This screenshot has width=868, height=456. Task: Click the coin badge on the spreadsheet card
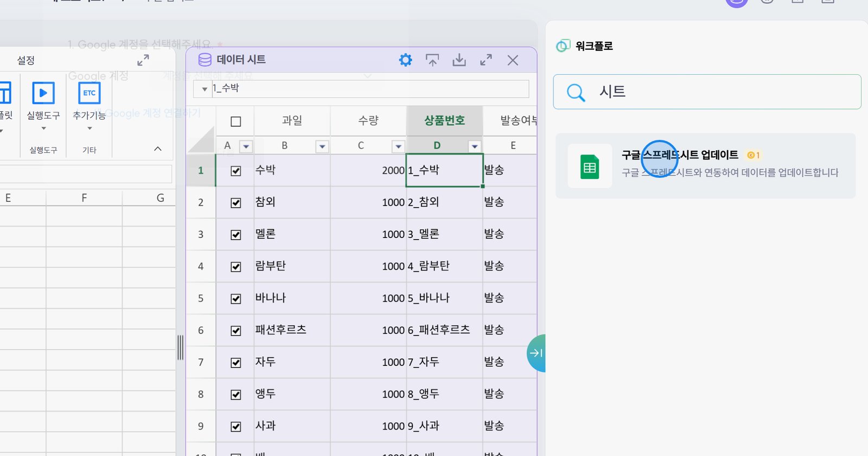click(x=753, y=155)
